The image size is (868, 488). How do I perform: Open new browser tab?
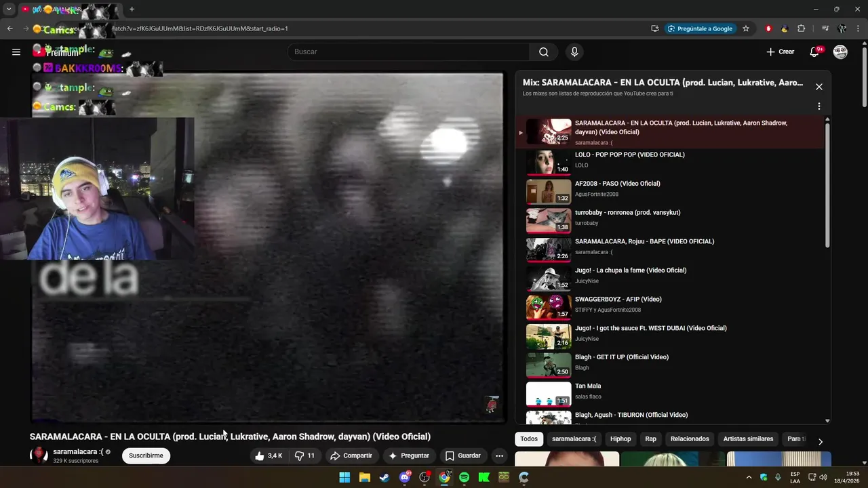(x=132, y=9)
